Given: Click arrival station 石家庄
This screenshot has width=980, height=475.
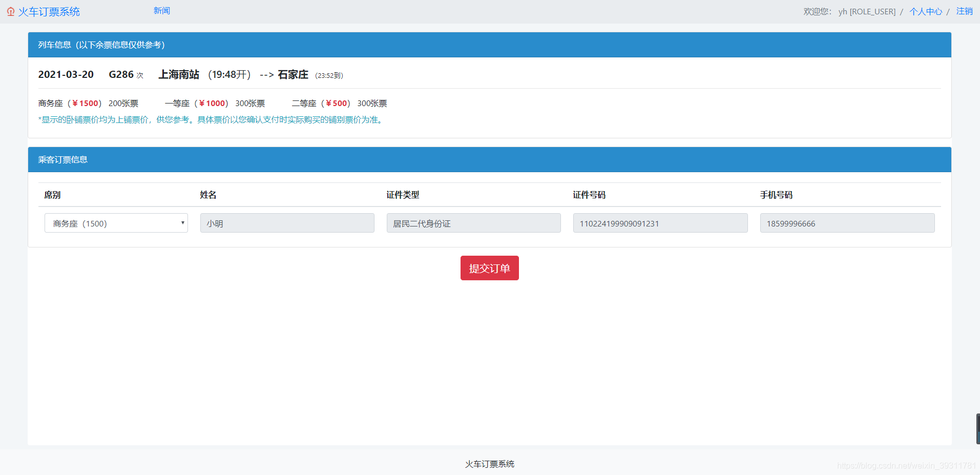Looking at the screenshot, I should point(293,75).
